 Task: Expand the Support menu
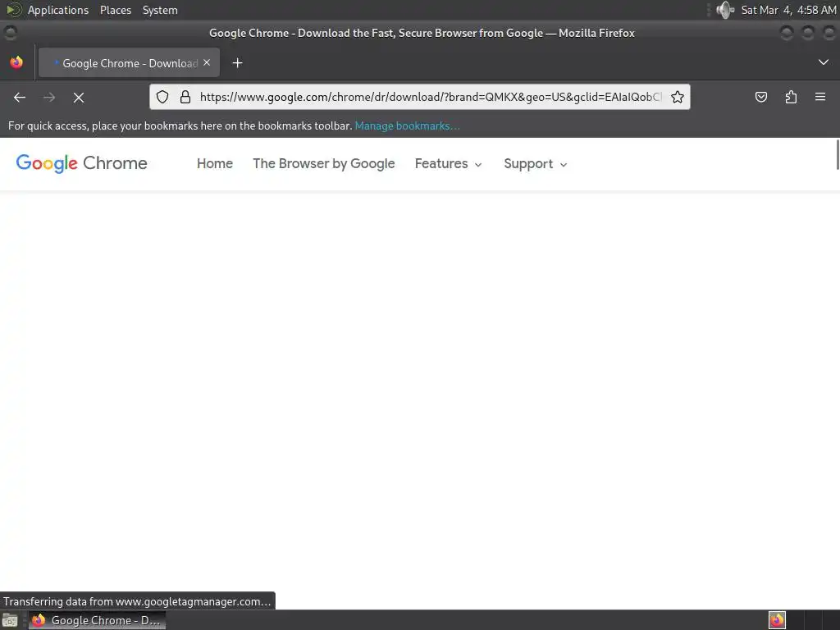535,163
